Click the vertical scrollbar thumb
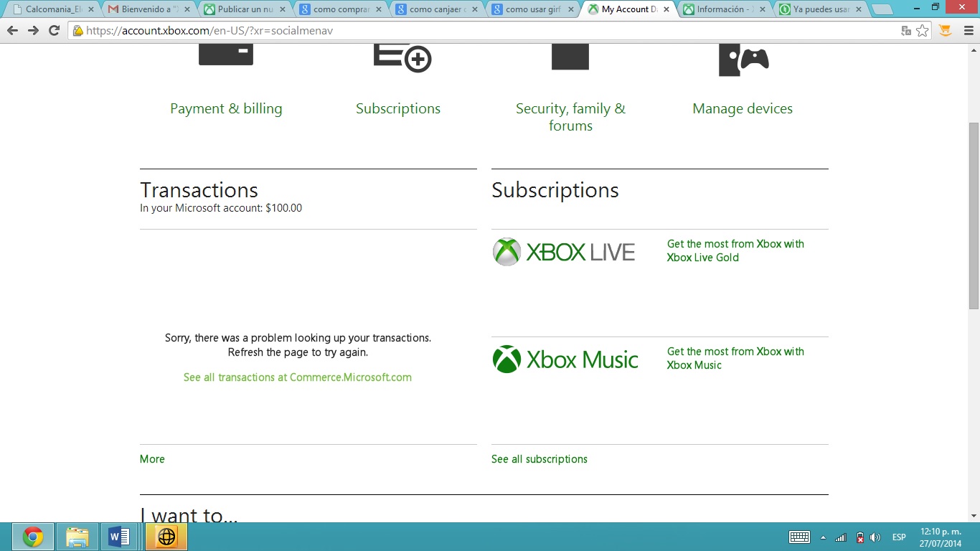 tap(974, 215)
